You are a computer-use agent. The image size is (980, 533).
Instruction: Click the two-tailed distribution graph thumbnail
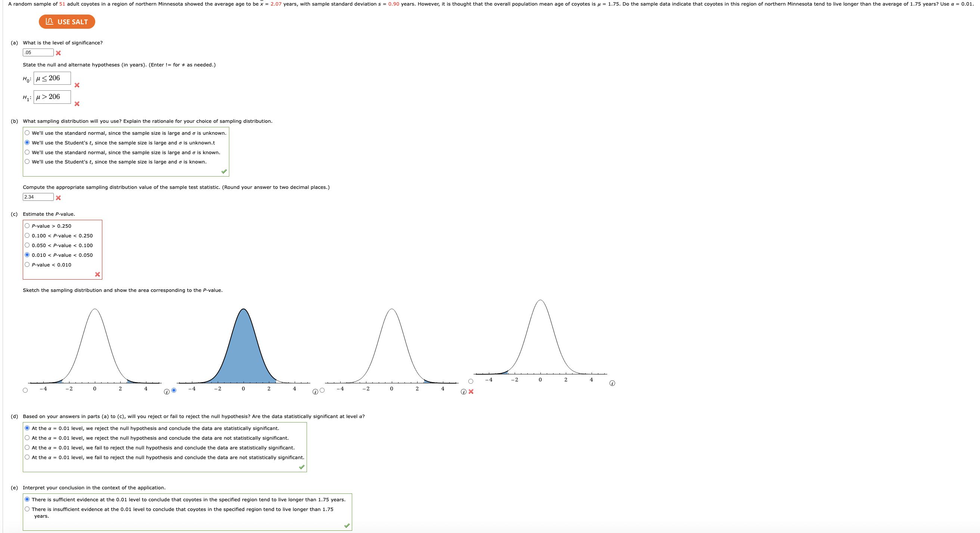[95, 350]
